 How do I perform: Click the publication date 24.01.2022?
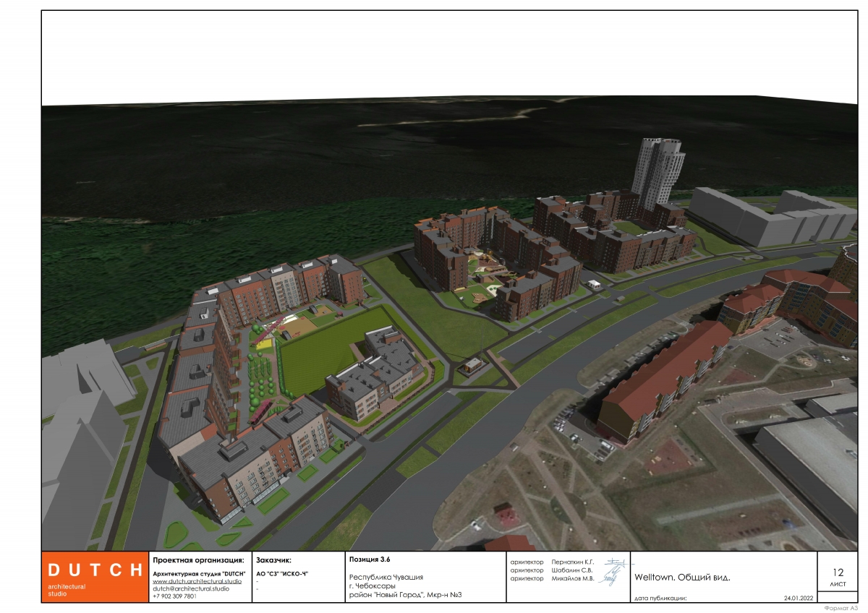click(799, 599)
